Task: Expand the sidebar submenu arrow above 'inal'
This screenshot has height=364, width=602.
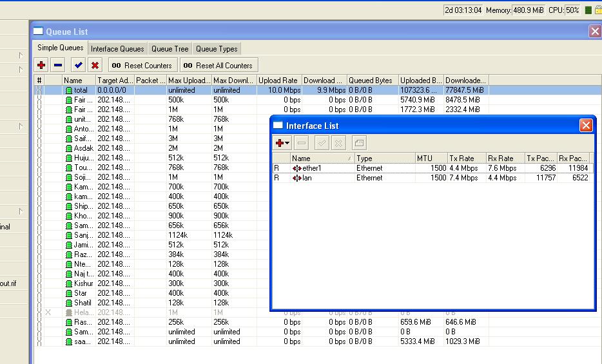Action: pos(21,211)
